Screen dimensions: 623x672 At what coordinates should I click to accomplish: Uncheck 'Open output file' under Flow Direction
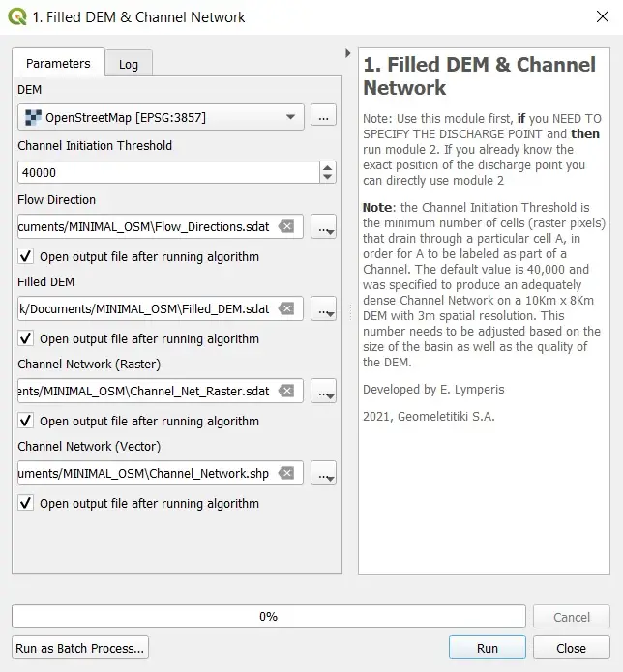click(26, 256)
